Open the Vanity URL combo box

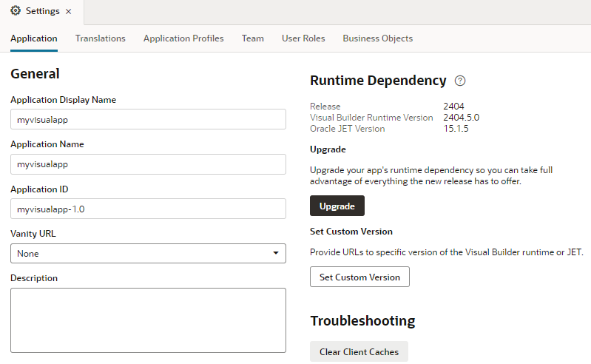click(x=141, y=254)
